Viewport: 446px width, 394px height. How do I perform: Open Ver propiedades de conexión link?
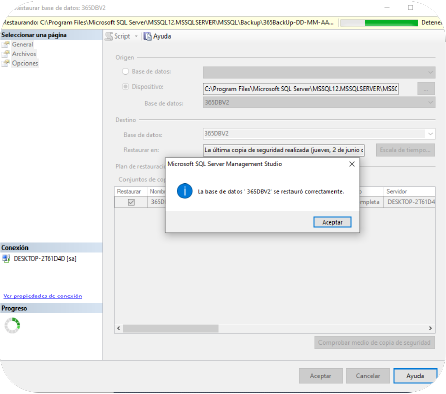pos(43,296)
